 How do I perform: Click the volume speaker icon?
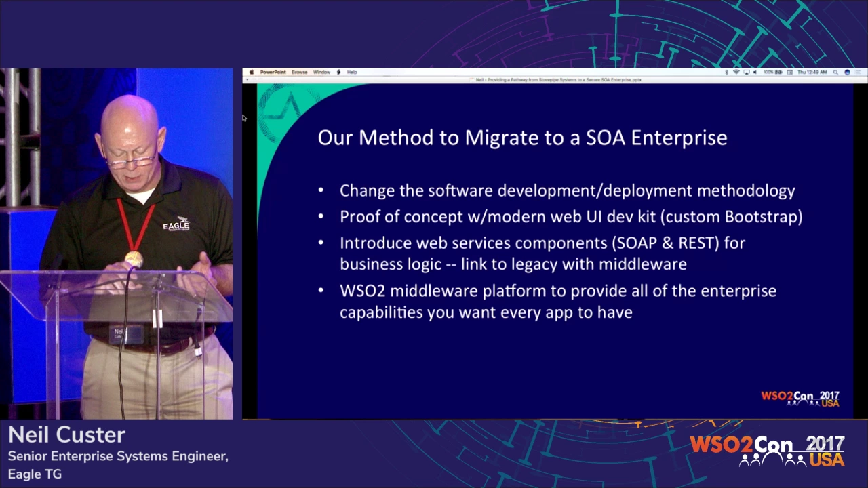click(755, 72)
